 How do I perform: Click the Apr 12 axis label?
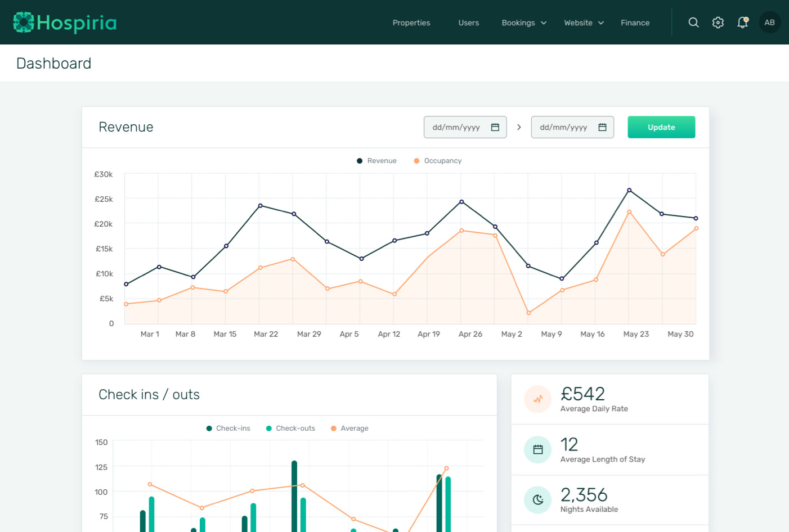coord(389,334)
